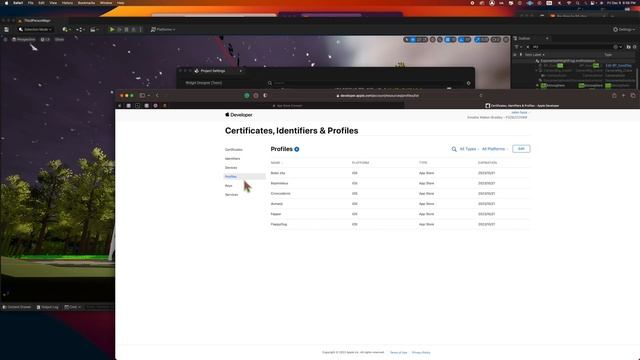This screenshot has height=360, width=640.
Task: Open the All Types filter dropdown
Action: 469,149
